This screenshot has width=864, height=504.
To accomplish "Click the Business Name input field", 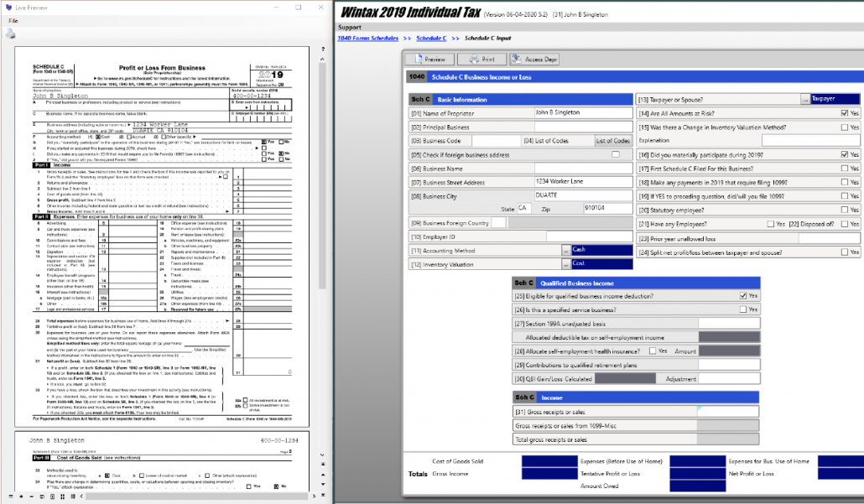I will pos(583,169).
